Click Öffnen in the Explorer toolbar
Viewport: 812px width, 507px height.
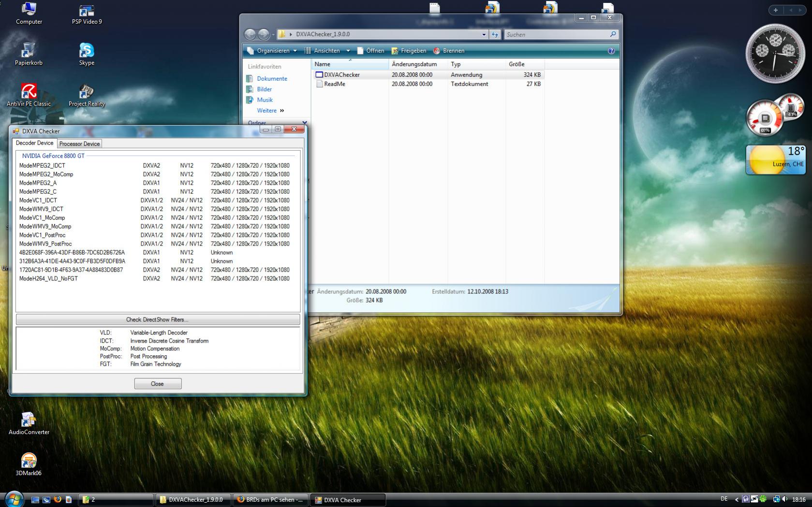[370, 51]
